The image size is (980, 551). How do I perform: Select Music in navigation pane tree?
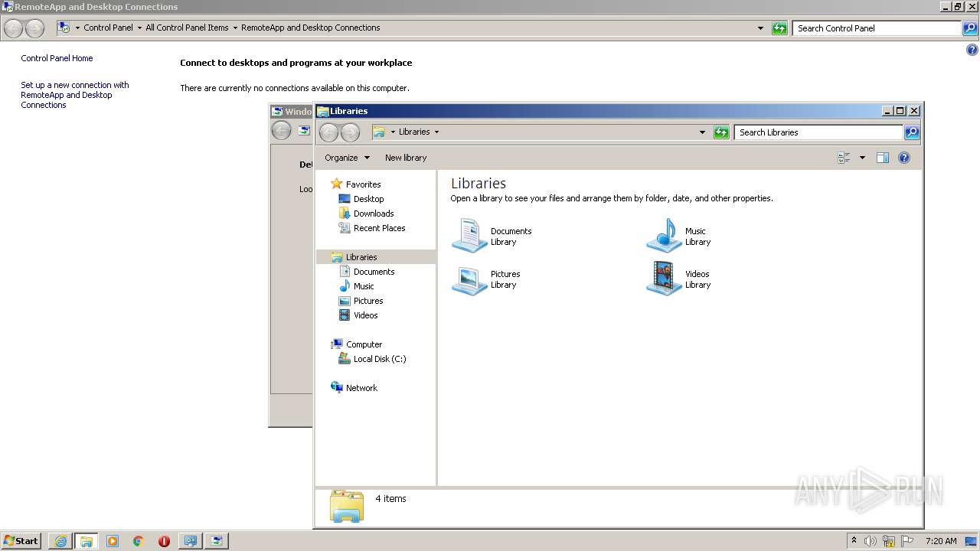tap(364, 286)
